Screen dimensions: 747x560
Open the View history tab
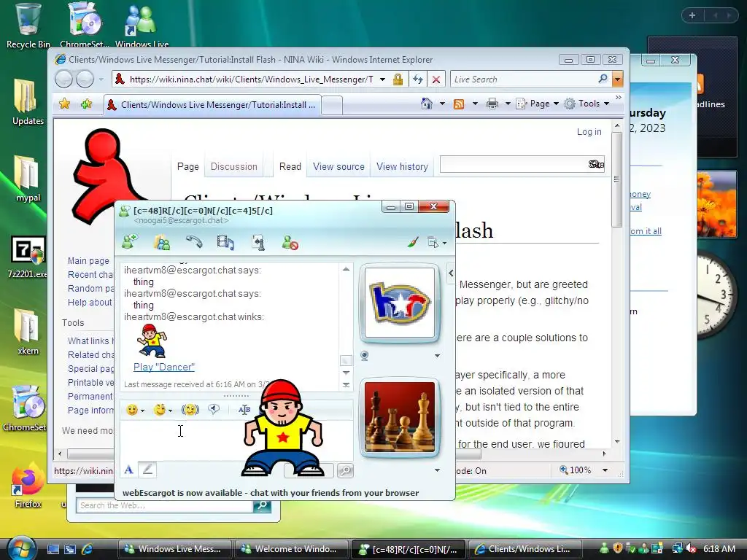pos(402,167)
